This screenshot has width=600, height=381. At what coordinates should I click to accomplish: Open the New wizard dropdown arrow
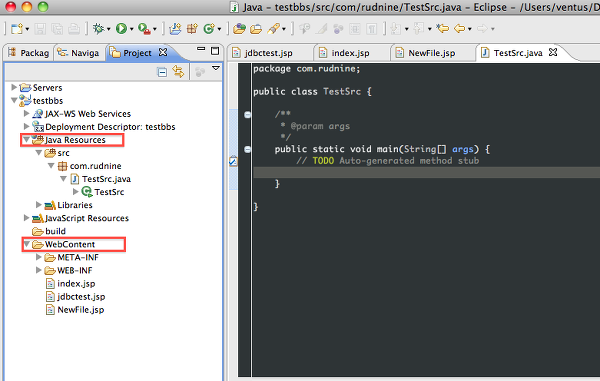pos(27,29)
